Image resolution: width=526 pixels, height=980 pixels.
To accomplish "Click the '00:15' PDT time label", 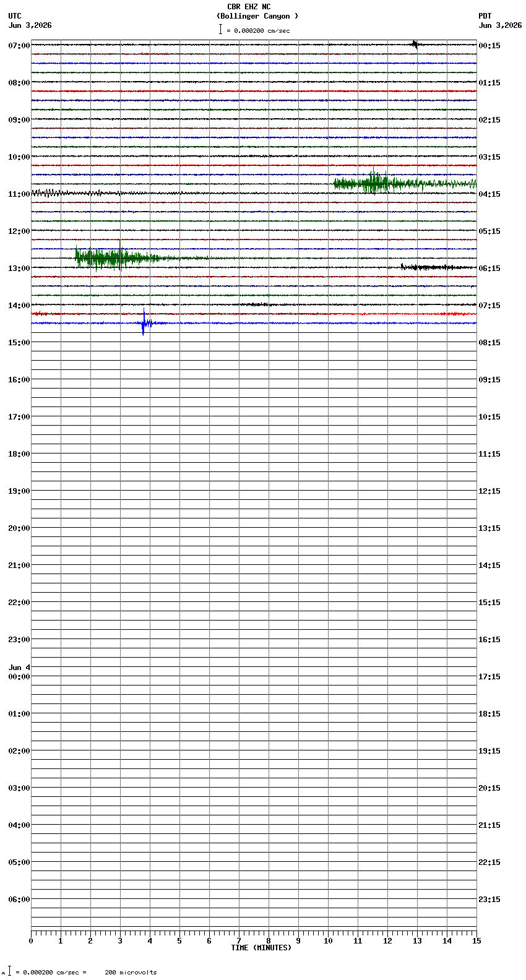I will pyautogui.click(x=489, y=45).
